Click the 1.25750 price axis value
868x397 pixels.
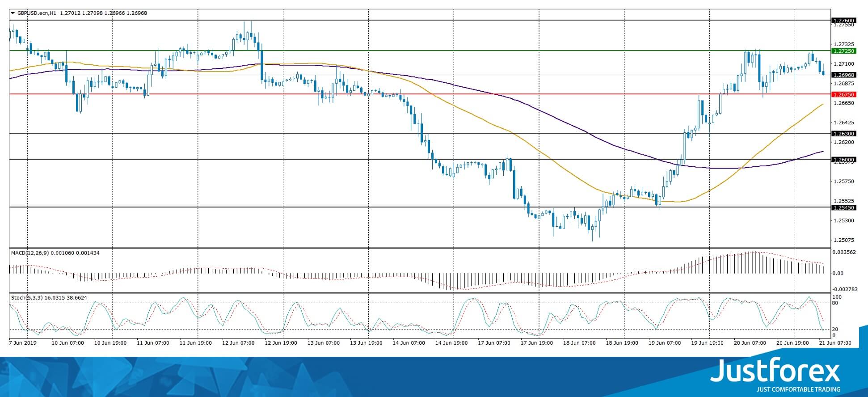(844, 182)
